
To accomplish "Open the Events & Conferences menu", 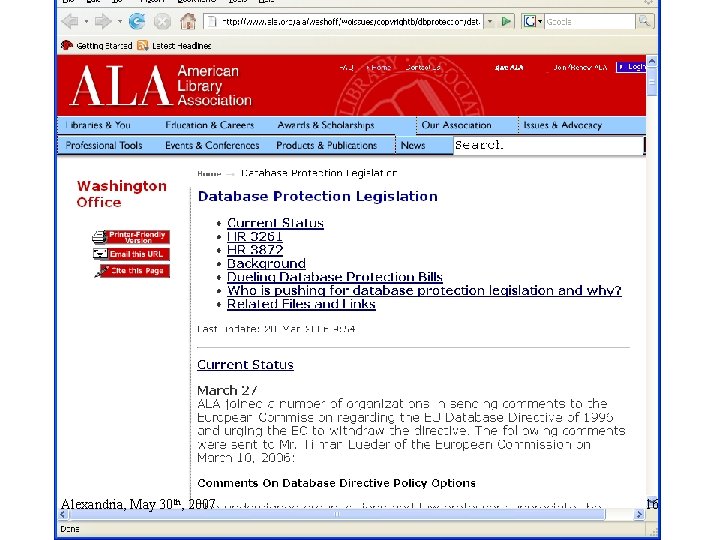I will (x=212, y=145).
